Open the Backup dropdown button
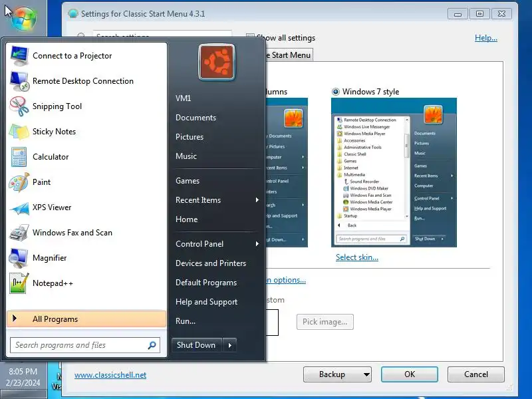The image size is (532, 399). click(x=337, y=374)
